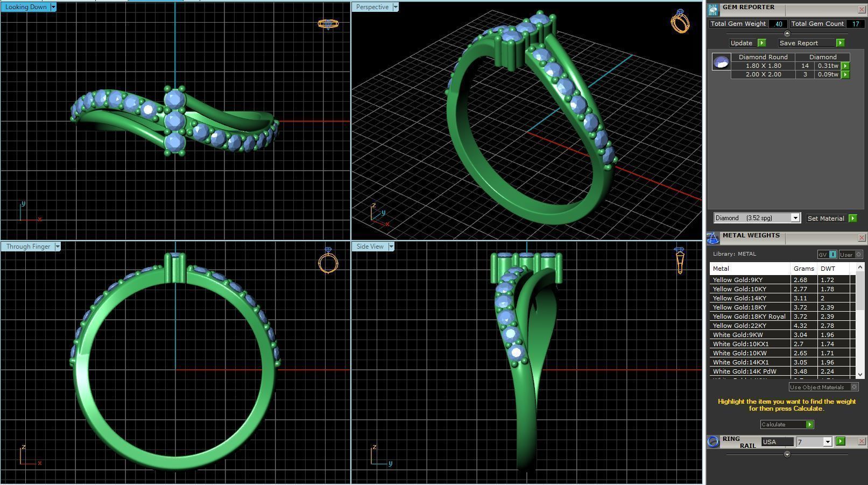Click the Metal column header

click(x=750, y=269)
